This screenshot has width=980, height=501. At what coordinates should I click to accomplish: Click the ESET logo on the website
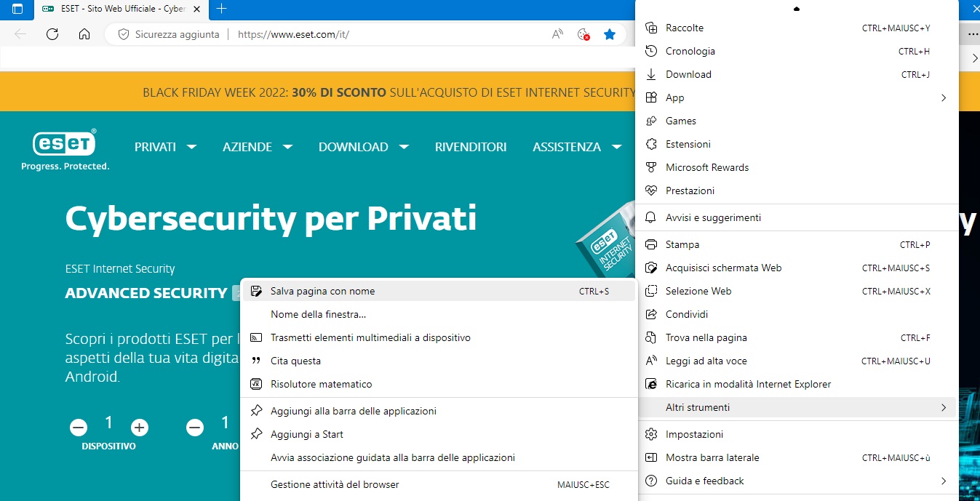click(x=65, y=150)
